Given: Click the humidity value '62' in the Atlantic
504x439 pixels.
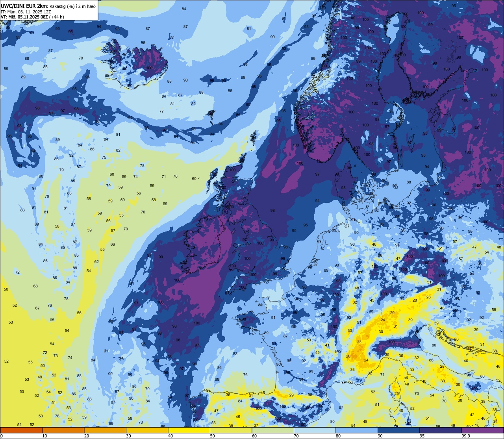Looking at the screenshot, I should [x=96, y=262].
